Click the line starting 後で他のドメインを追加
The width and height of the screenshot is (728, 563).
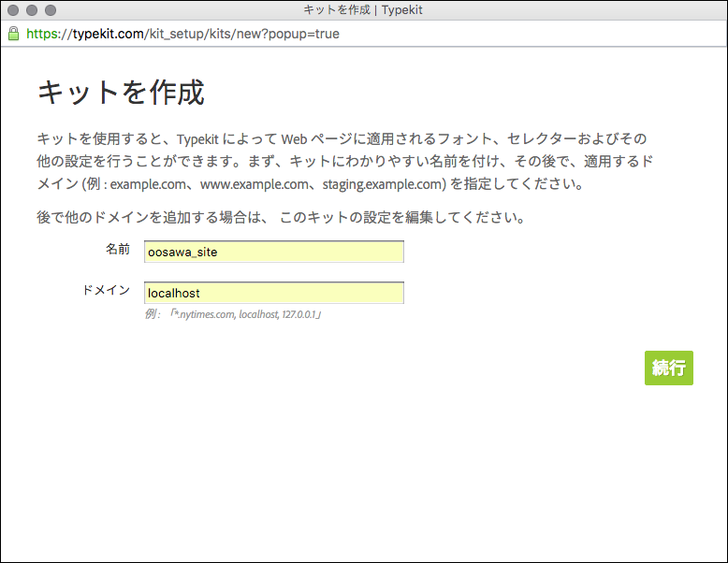pos(281,217)
